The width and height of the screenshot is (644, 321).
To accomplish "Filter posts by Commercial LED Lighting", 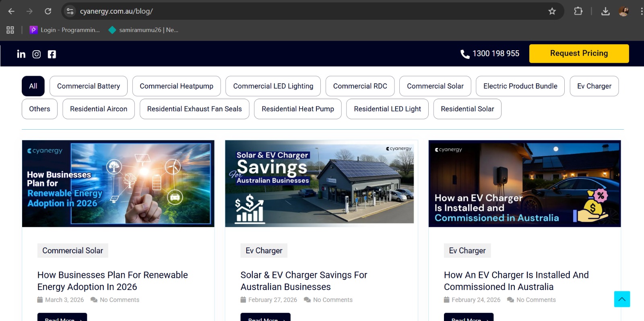I will (x=273, y=86).
